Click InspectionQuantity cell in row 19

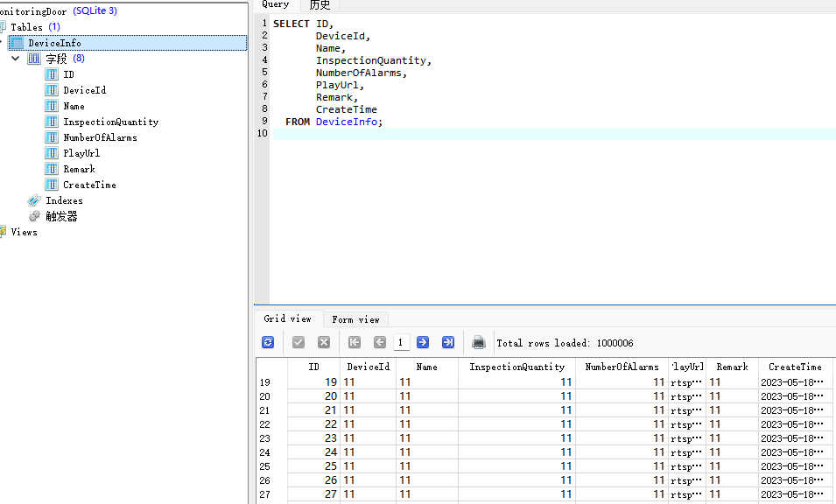[x=516, y=382]
